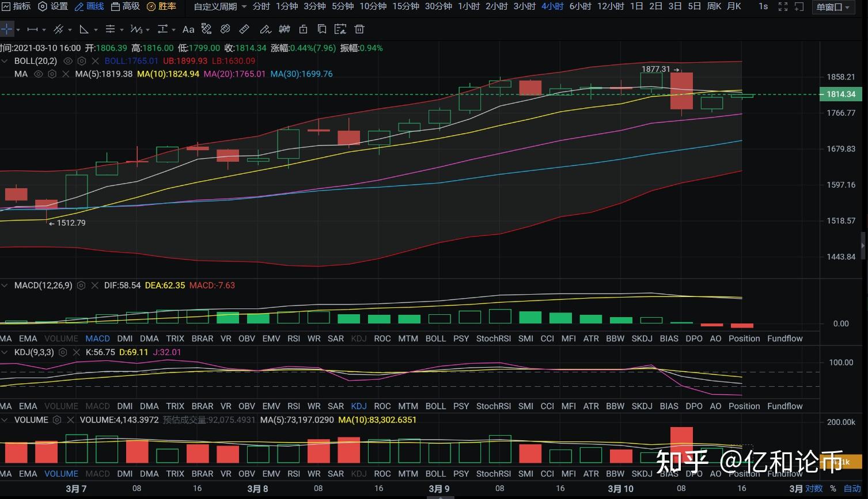Select the horizontal line segment drawing tool
Image resolution: width=868 pixels, height=499 pixels.
(32, 29)
